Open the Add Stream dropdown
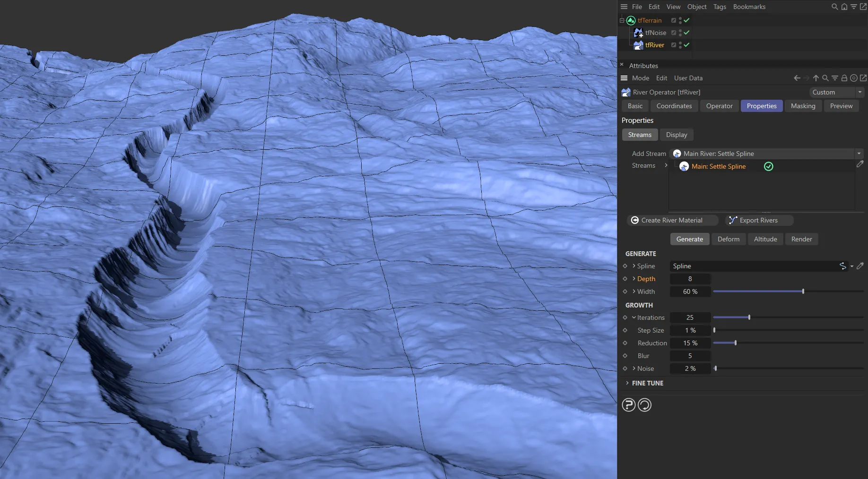 point(859,154)
